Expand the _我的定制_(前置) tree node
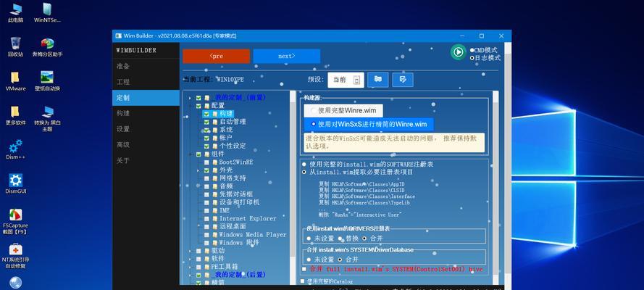The image size is (644, 290). pos(190,98)
